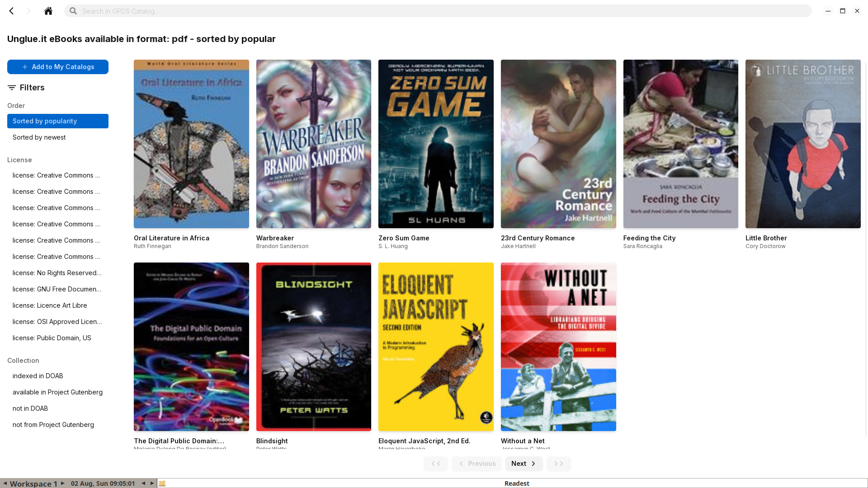Filter by license: GNU Free Documentation
Image resolution: width=868 pixels, height=488 pixels.
58,289
